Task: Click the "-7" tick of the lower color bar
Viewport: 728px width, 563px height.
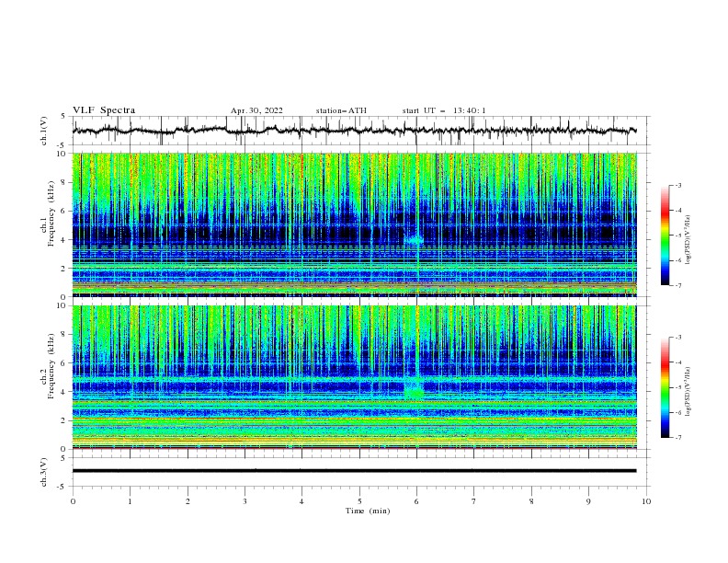Action: [678, 437]
